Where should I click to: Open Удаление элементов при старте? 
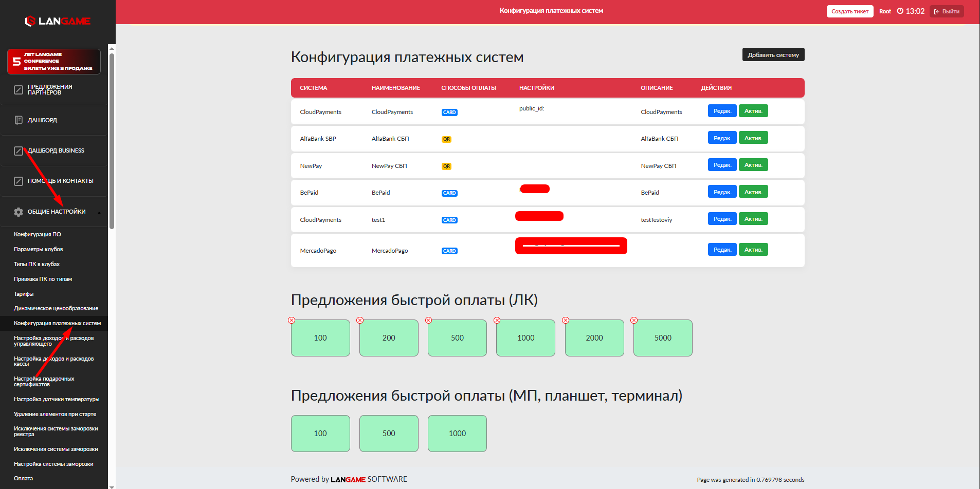(55, 414)
